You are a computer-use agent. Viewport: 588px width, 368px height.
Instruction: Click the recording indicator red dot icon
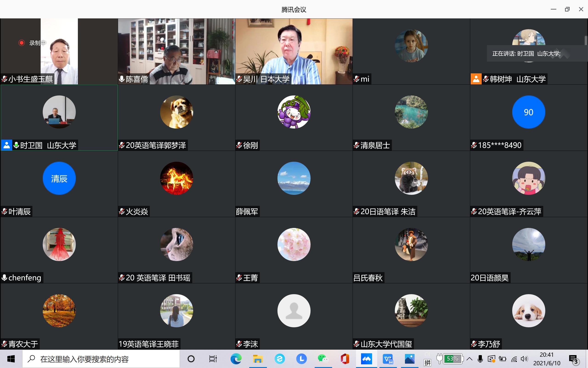(22, 43)
